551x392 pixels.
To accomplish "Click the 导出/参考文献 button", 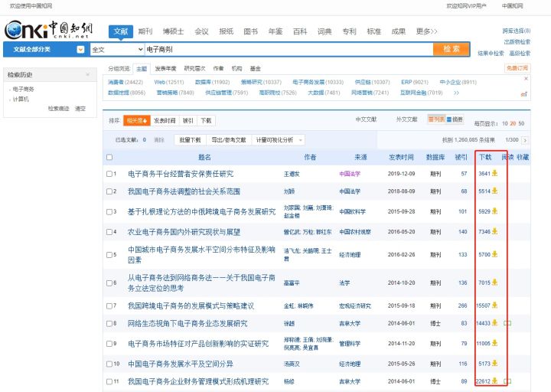I will point(229,140).
